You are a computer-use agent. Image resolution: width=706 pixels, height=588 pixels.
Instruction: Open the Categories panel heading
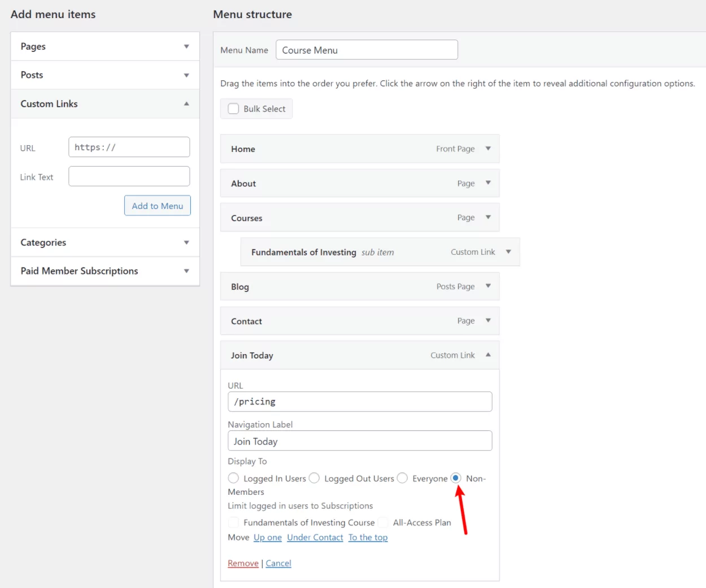pos(43,242)
